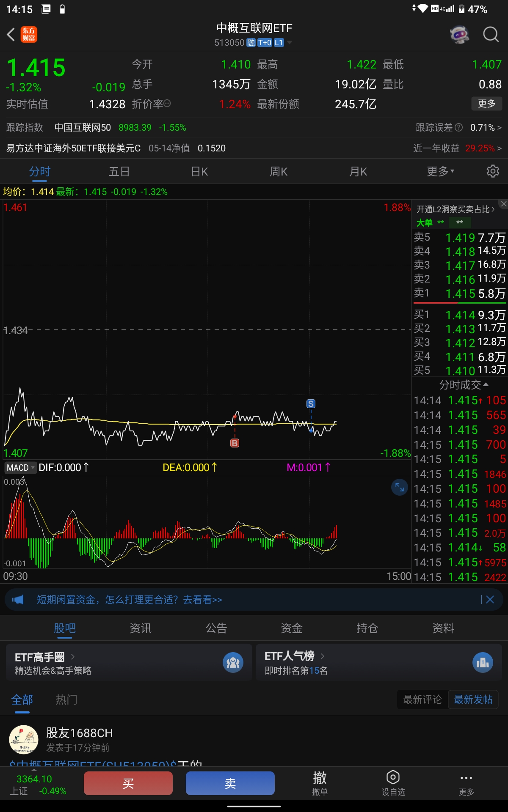Open the MACD indicator dropdown
The width and height of the screenshot is (508, 812).
click(20, 467)
